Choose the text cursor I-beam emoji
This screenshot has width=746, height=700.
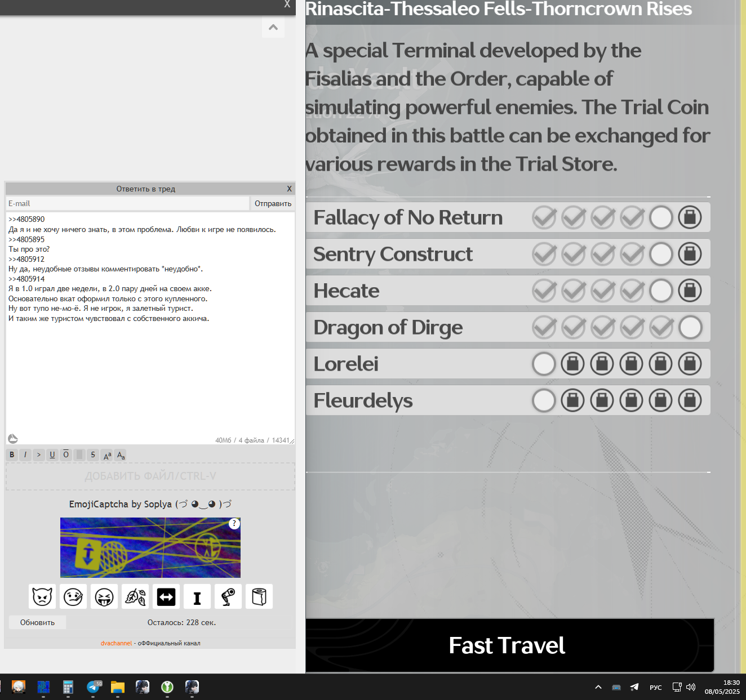click(197, 596)
